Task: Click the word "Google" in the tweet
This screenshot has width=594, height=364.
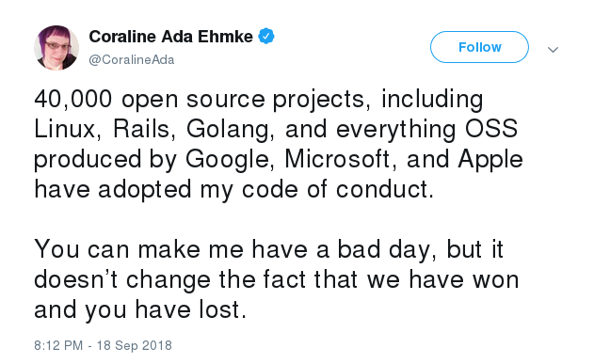Action: [x=227, y=159]
